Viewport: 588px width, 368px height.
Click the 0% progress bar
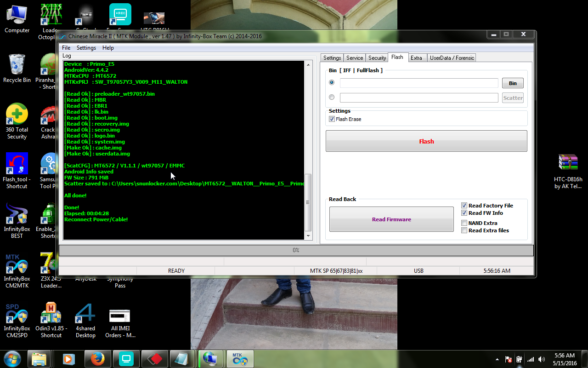[296, 250]
